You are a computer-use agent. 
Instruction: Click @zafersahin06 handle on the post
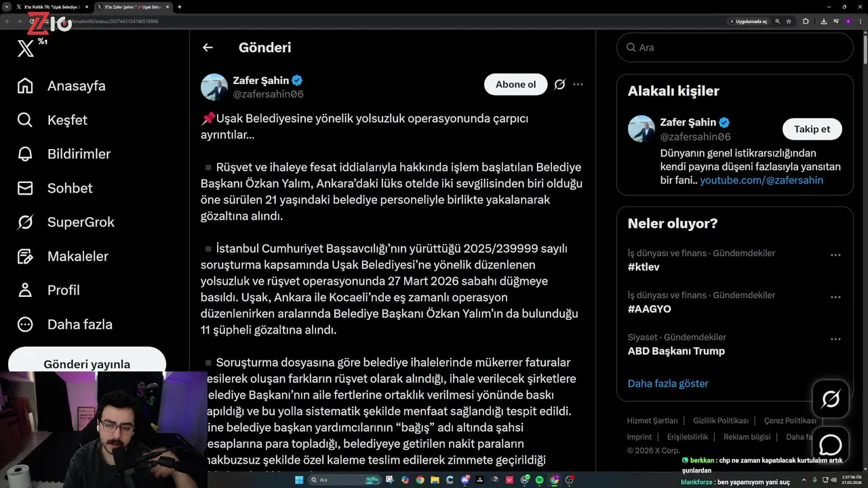click(268, 94)
